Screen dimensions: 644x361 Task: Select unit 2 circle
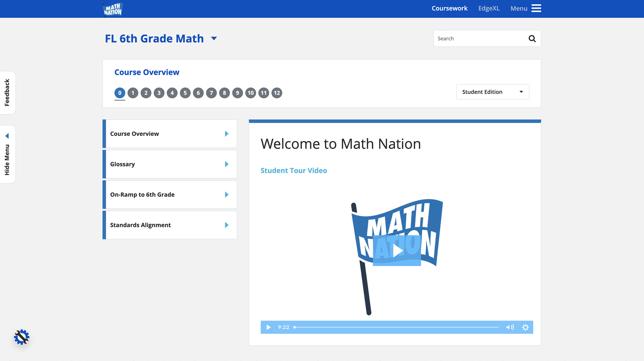(146, 93)
